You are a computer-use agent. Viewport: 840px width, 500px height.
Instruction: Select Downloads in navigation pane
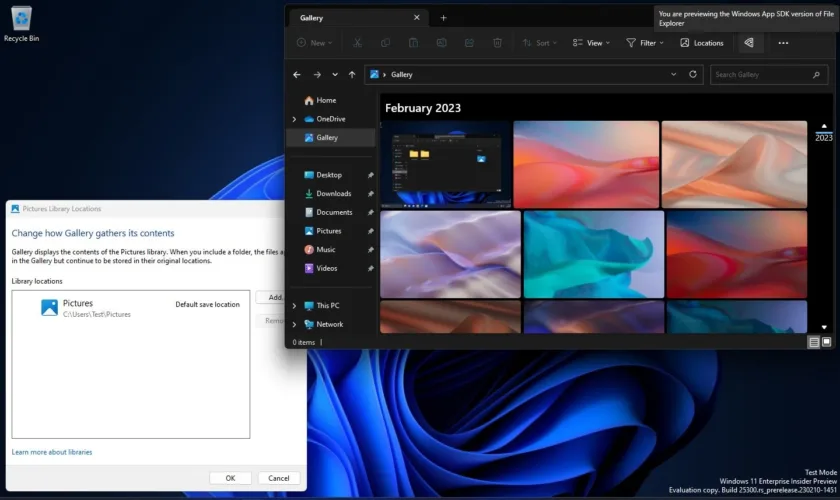[x=333, y=194]
